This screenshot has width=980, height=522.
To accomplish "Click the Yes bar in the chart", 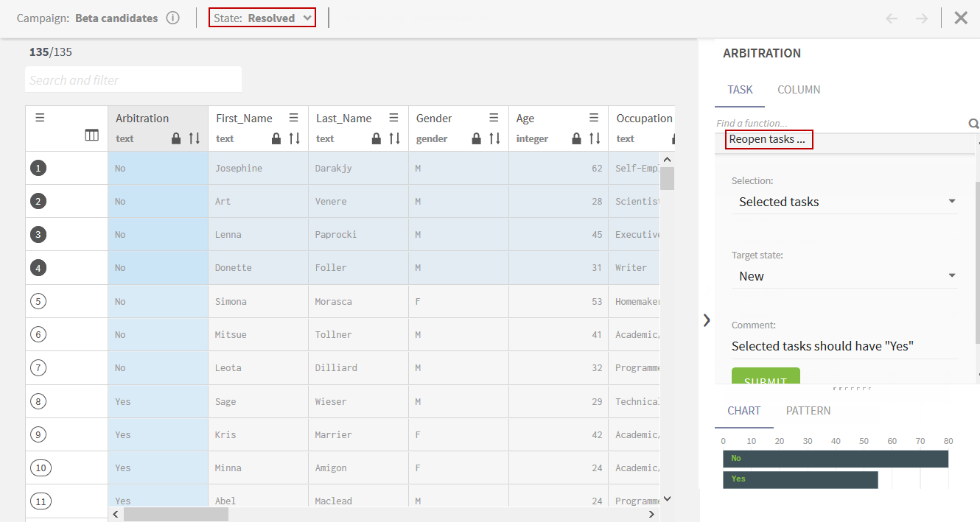I will point(799,479).
